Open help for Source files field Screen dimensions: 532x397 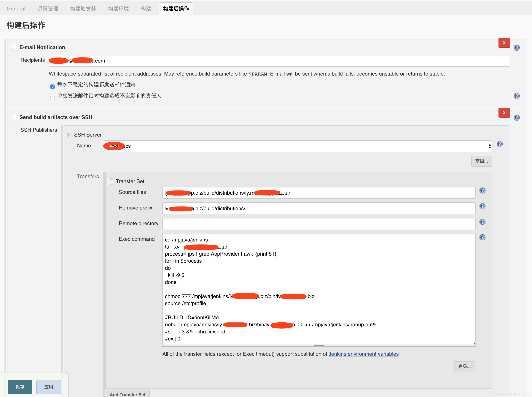click(482, 191)
